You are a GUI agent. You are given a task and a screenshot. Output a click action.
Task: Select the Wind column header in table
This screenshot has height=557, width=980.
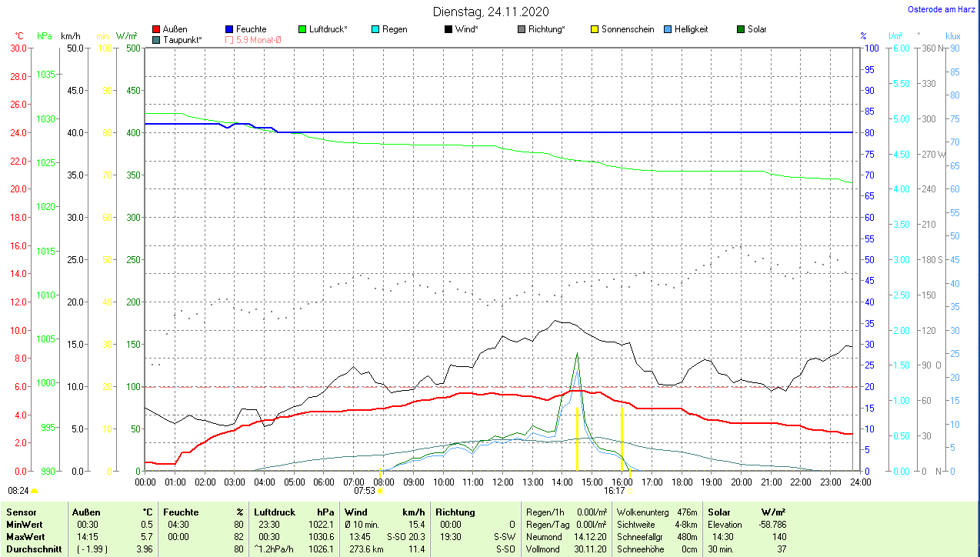click(x=356, y=512)
